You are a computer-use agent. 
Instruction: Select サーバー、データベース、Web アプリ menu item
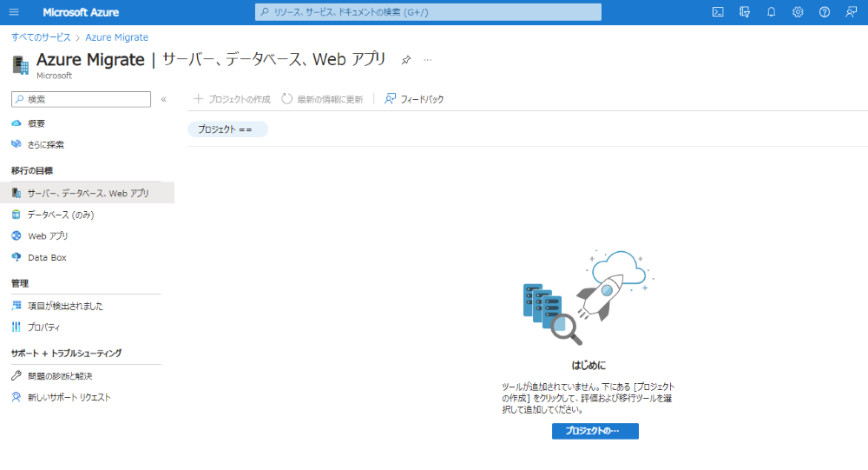pos(87,193)
